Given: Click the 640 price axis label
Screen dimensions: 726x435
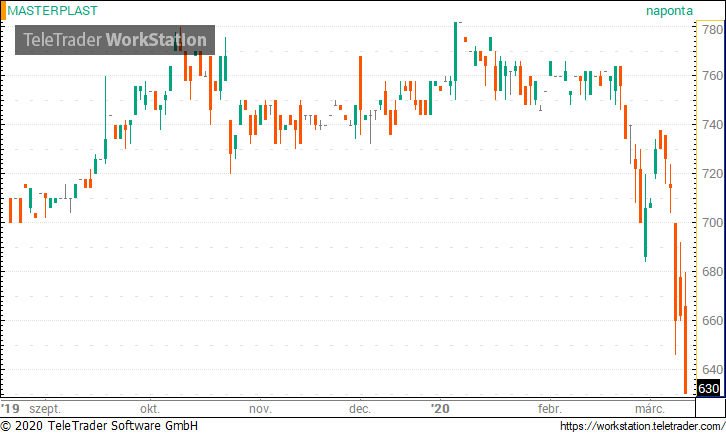Looking at the screenshot, I should click(x=713, y=370).
